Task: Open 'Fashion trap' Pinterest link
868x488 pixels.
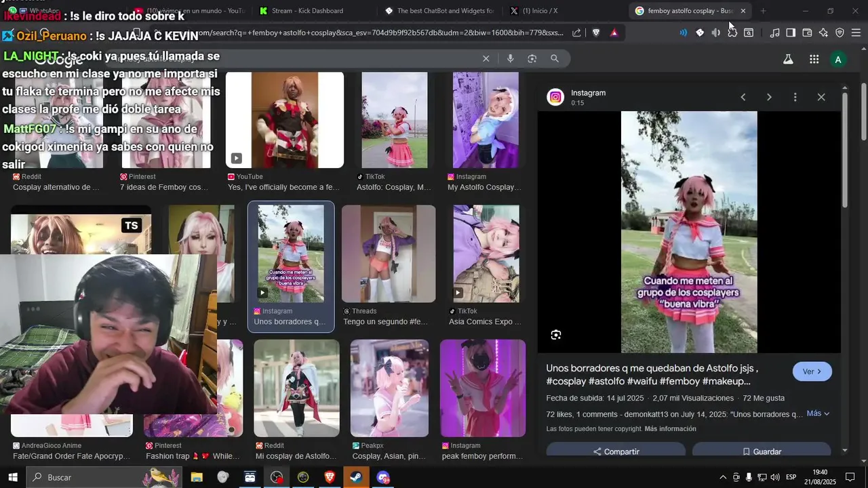Action: point(193,456)
